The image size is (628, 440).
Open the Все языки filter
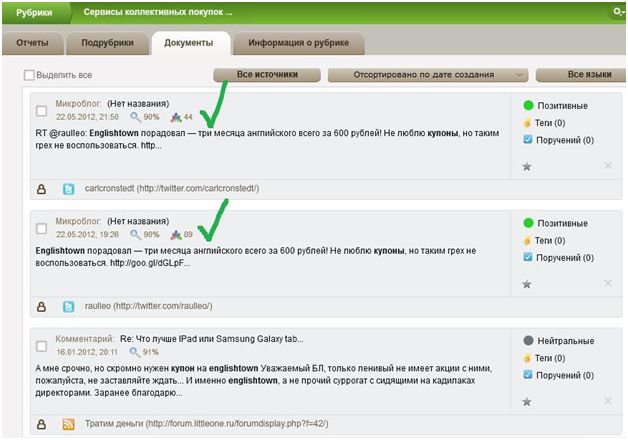pos(581,74)
